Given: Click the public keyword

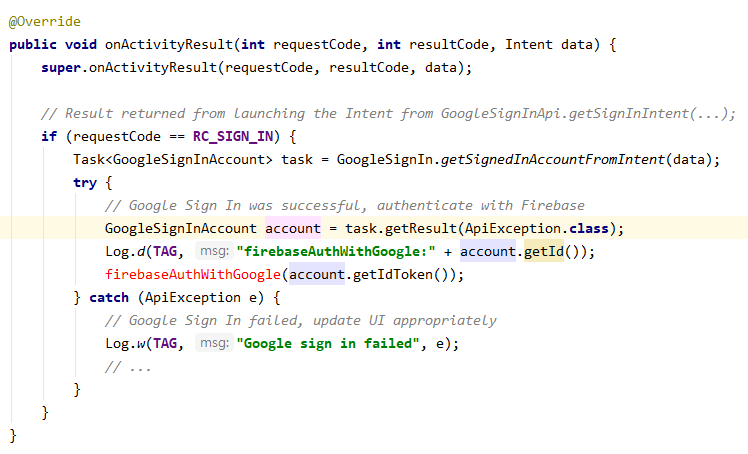Looking at the screenshot, I should pyautogui.click(x=33, y=45).
